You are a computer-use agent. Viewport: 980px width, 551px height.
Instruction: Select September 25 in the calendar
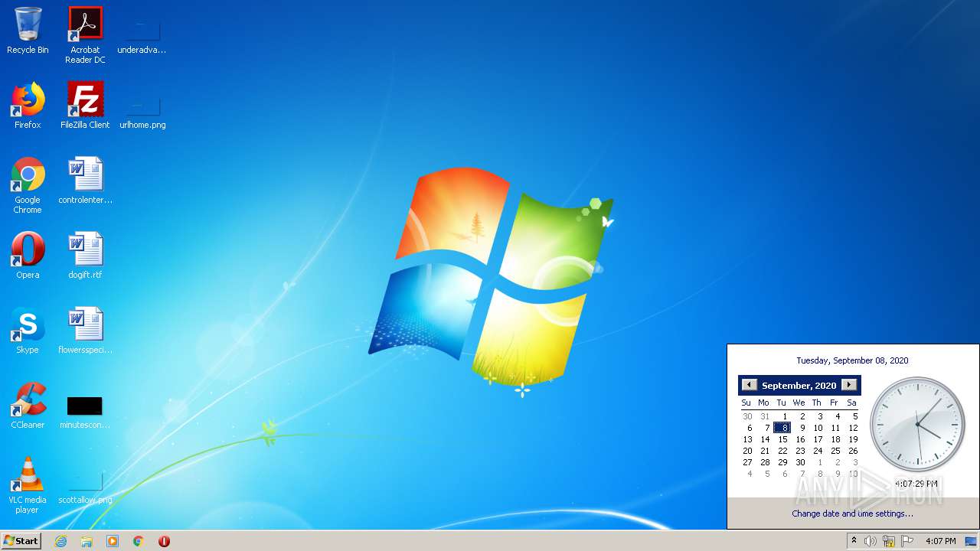coord(835,451)
